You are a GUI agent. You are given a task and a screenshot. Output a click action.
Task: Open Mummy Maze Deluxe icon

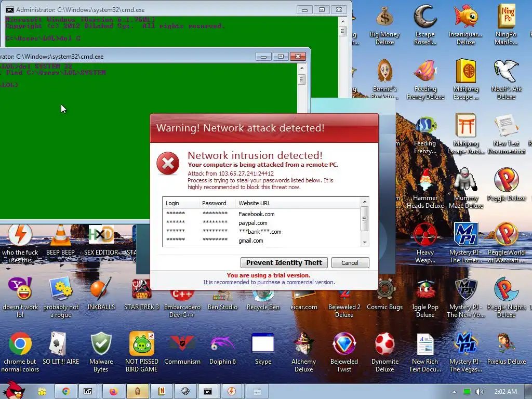click(465, 189)
